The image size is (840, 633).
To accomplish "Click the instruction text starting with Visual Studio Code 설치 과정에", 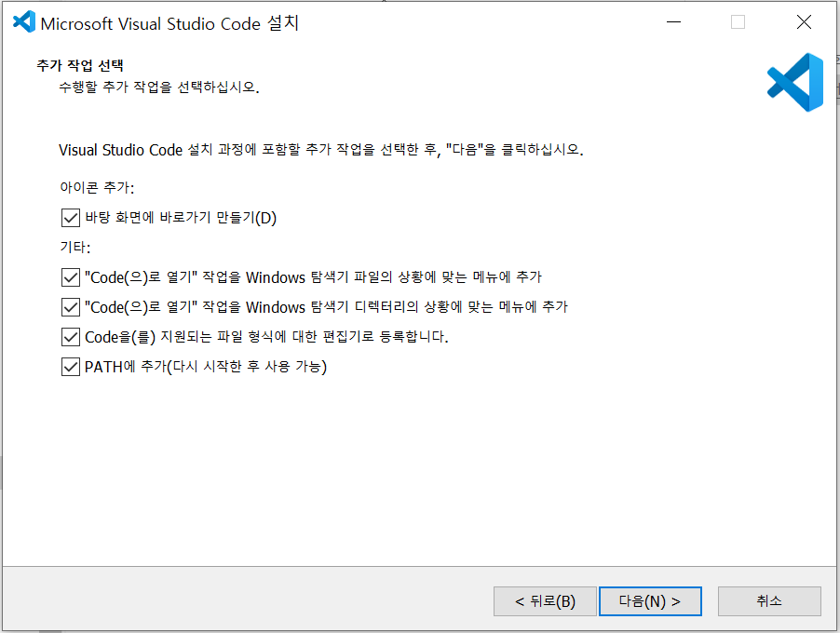I will pos(321,150).
